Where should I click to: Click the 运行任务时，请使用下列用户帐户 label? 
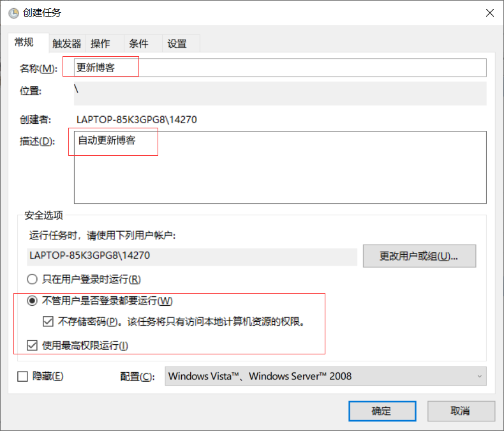click(x=102, y=236)
